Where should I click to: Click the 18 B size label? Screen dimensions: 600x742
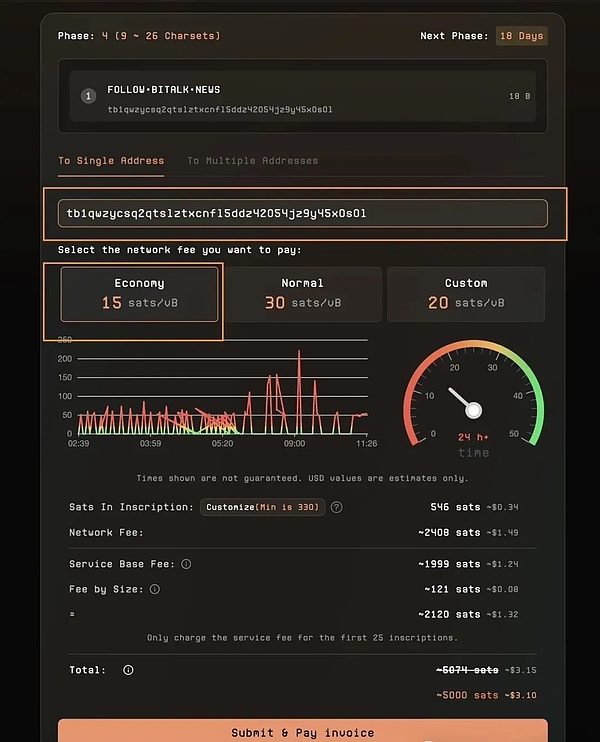point(520,97)
